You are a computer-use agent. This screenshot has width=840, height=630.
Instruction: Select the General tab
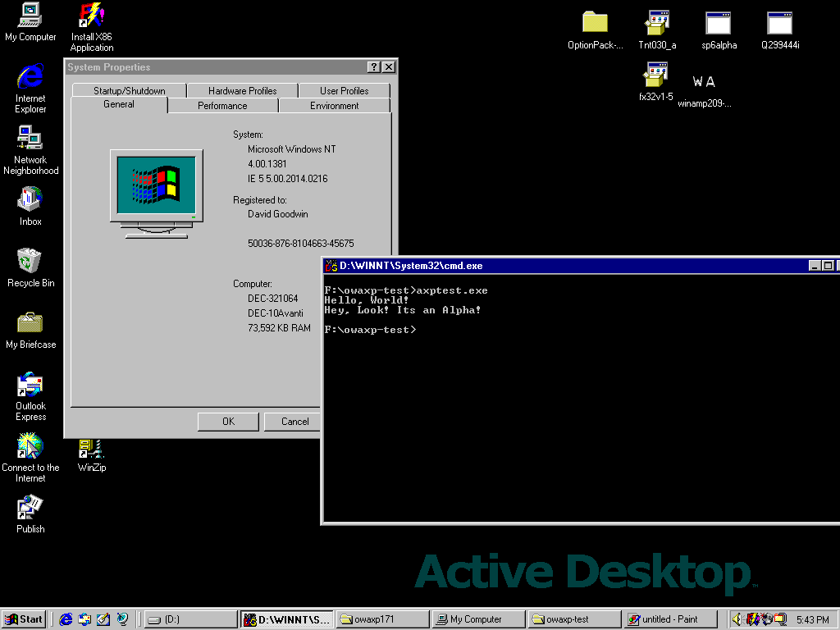pos(119,104)
